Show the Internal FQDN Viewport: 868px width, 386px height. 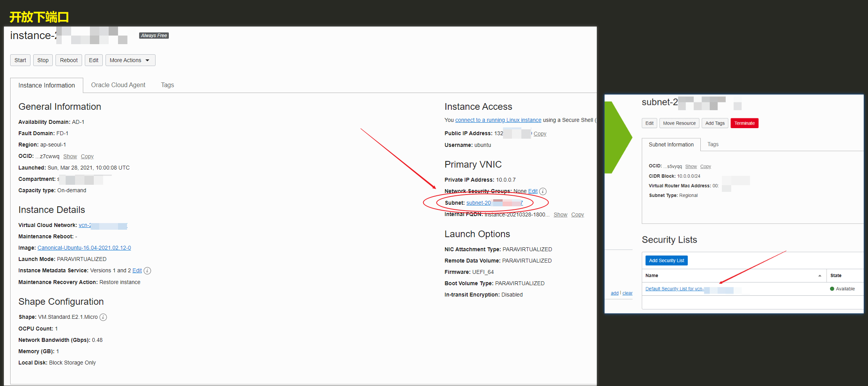[x=560, y=215]
